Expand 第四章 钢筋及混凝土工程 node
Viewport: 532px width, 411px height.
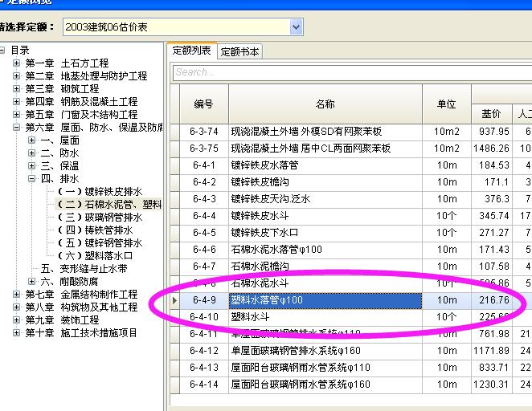[16, 102]
